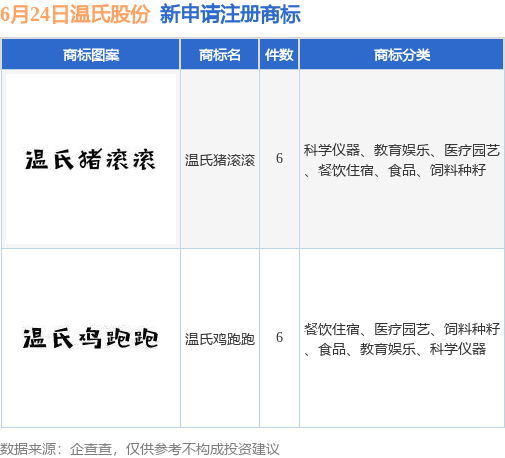505x458 pixels.
Task: Select the 商标分类 column header
Action: point(402,54)
